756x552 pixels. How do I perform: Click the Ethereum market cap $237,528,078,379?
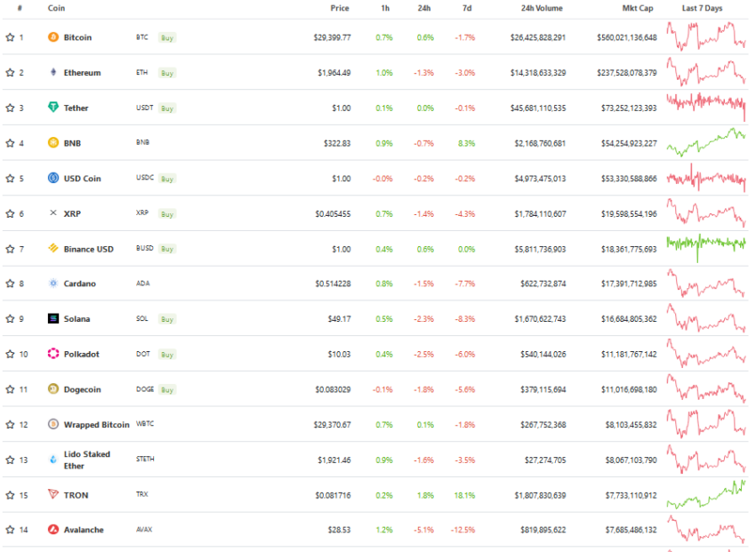tap(627, 72)
